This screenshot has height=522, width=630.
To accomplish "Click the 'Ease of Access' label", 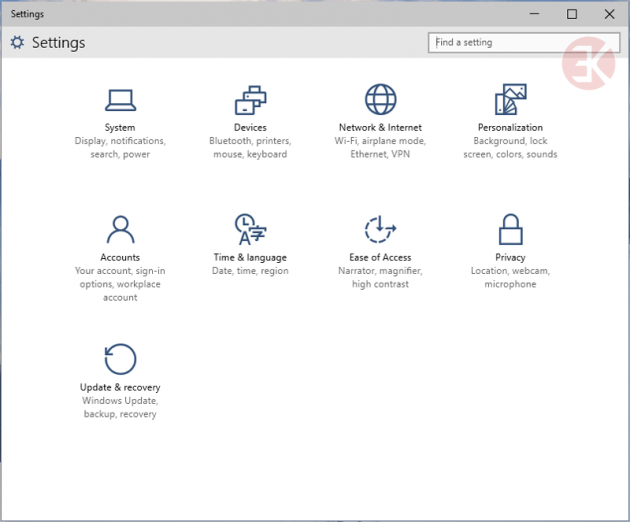I will [x=380, y=257].
